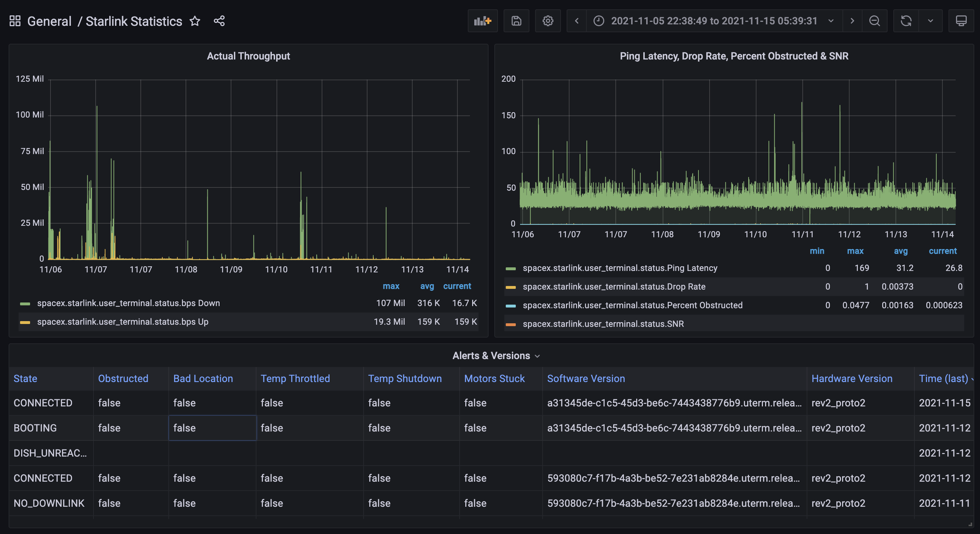
Task: Toggle Drop Rate series visibility
Action: tap(614, 287)
